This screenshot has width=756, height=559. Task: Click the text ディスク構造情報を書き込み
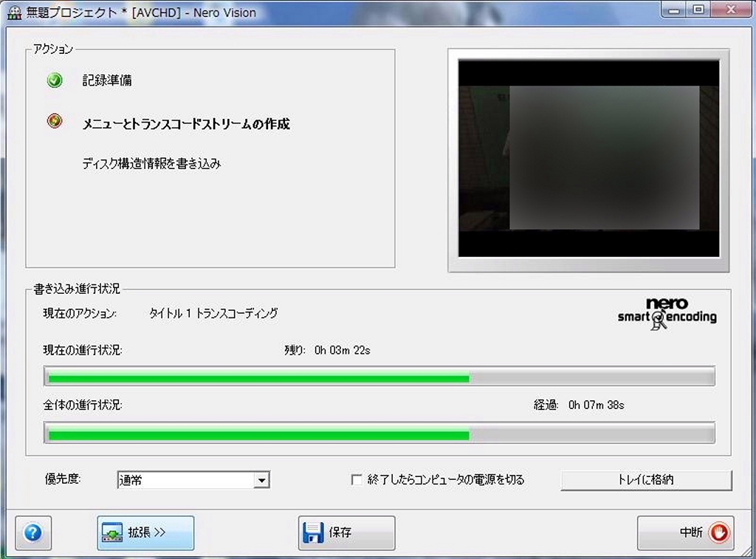click(x=151, y=164)
